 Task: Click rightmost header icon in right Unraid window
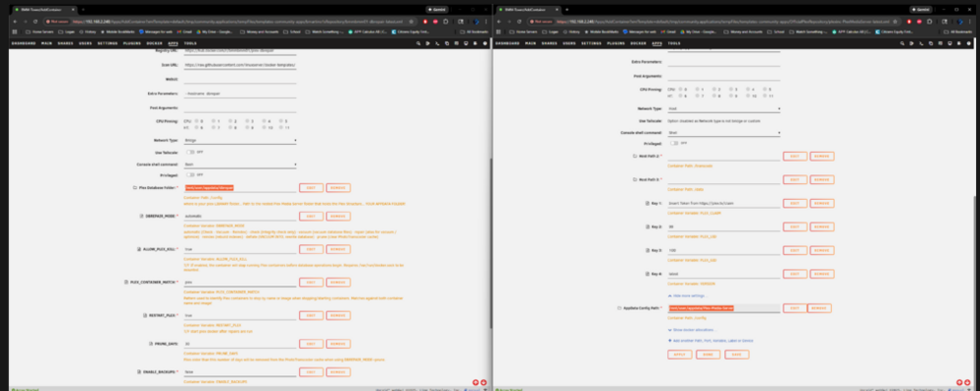pos(969,43)
